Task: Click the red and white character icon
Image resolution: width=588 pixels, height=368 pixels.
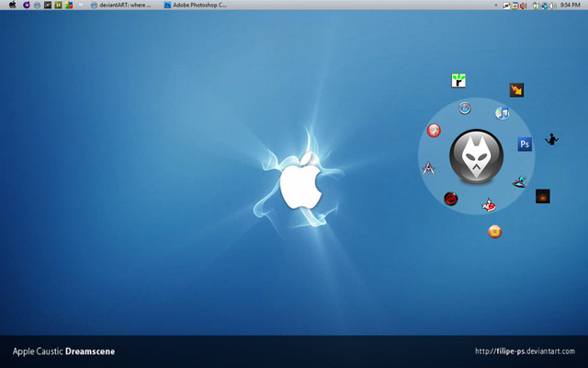Action: point(490,204)
